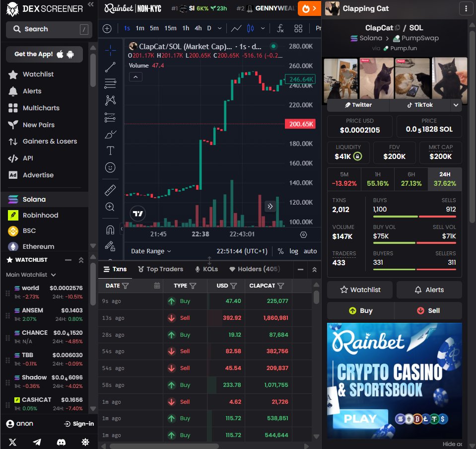Filter transactions by date with the funnel icon
Viewport: 476px width, 449px height.
(126, 286)
